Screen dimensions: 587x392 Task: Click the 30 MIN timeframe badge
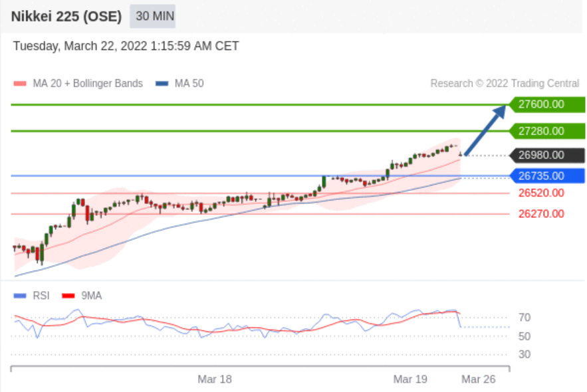[x=152, y=16]
